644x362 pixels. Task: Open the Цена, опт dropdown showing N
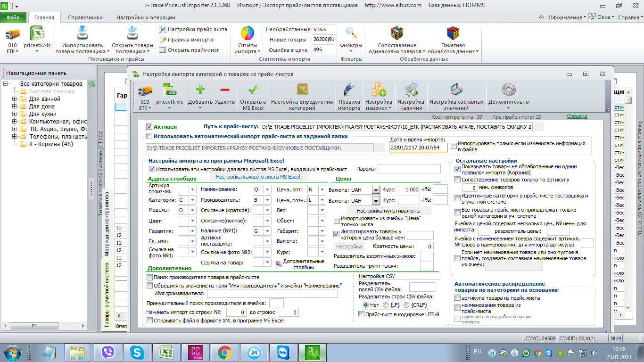click(x=322, y=189)
